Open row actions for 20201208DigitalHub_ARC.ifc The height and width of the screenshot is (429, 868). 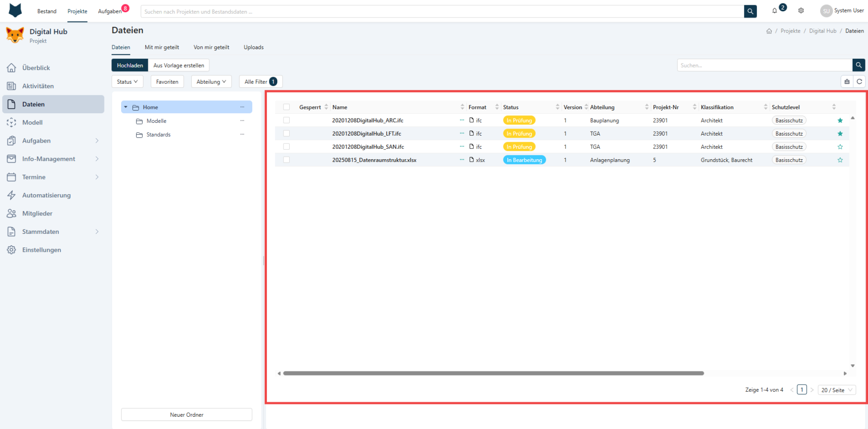point(462,120)
